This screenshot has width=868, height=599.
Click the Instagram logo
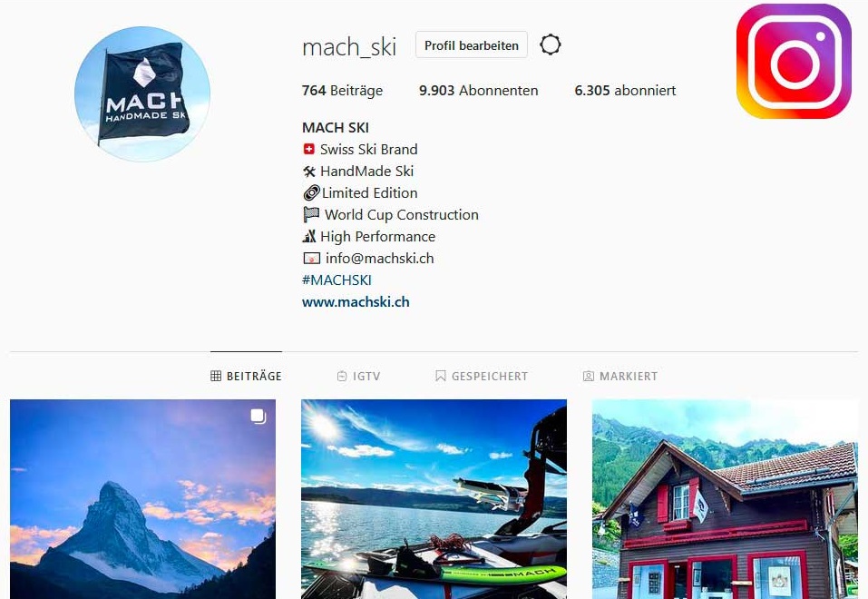[794, 61]
